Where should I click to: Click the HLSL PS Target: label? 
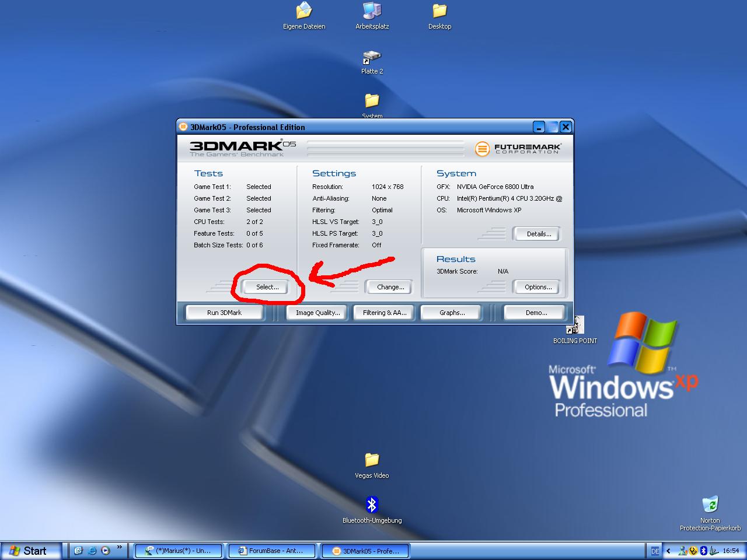point(335,233)
